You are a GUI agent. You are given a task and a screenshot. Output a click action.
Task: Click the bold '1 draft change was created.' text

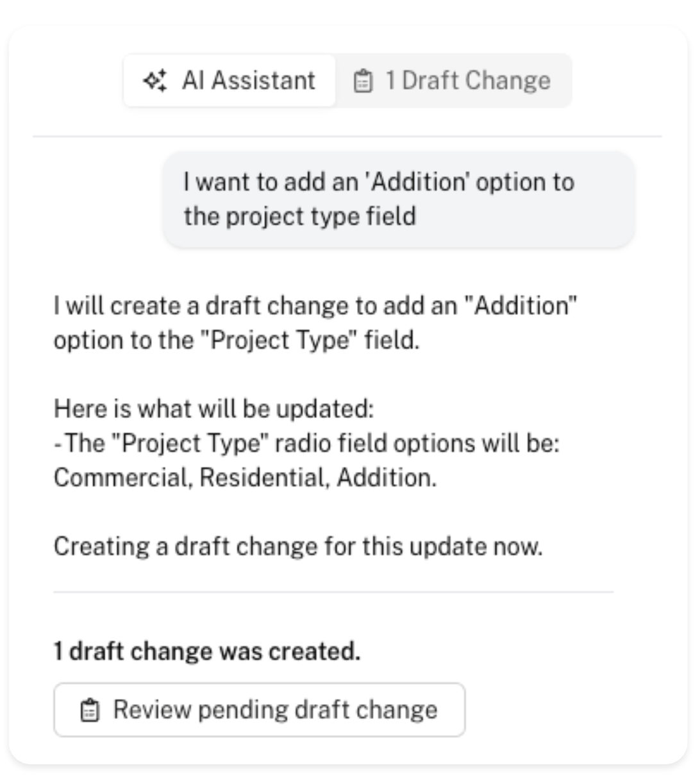206,651
